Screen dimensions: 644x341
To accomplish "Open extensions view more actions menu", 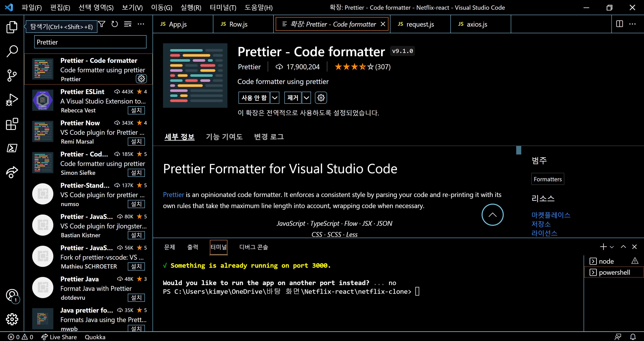I will (141, 24).
